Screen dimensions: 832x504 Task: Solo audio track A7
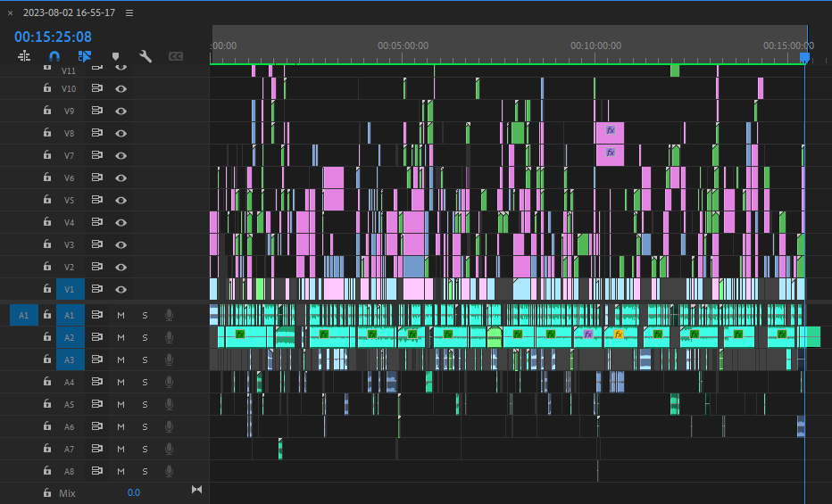pos(145,449)
